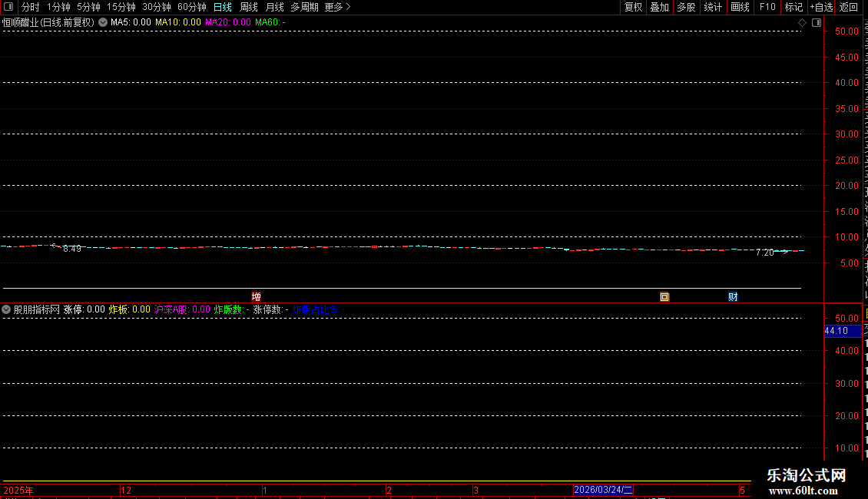Screen dimensions: 868x499
Task: Switch to 月线 monthly chart
Action: click(274, 7)
